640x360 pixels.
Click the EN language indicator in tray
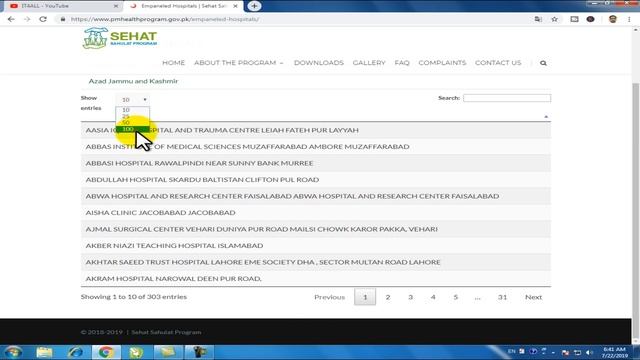point(511,351)
